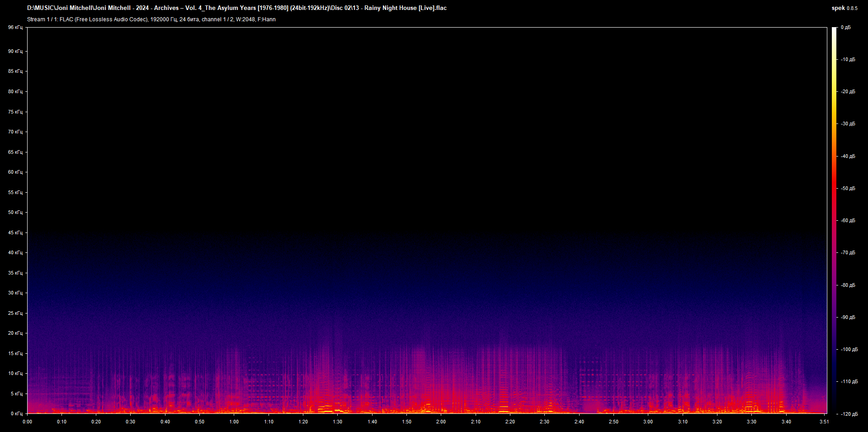Viewport: 868px width, 432px height.
Task: Click the 96 кГц frequency label
Action: tap(15, 28)
